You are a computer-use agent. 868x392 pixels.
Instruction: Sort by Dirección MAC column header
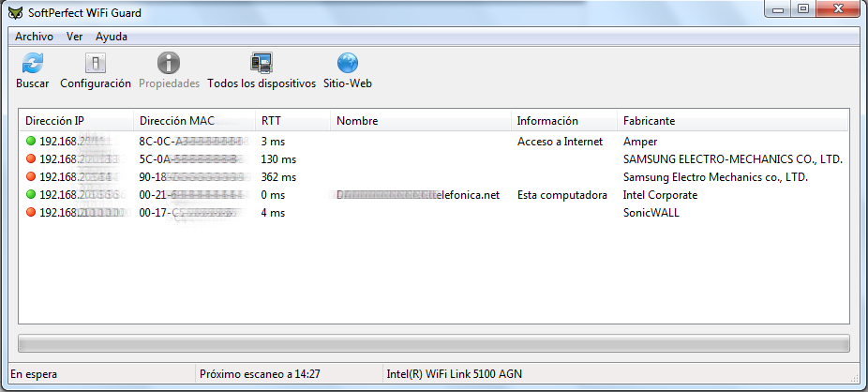(x=176, y=121)
